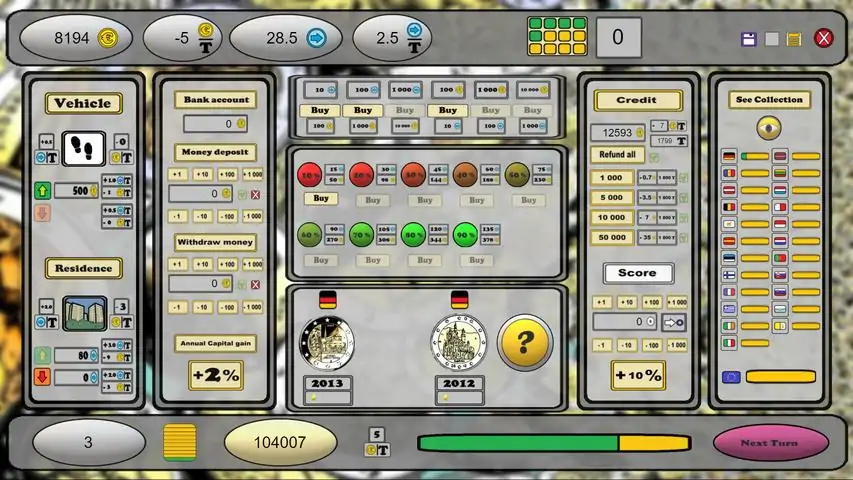Cancel money deposit with red X
This screenshot has height=480, width=853.
pyautogui.click(x=255, y=193)
